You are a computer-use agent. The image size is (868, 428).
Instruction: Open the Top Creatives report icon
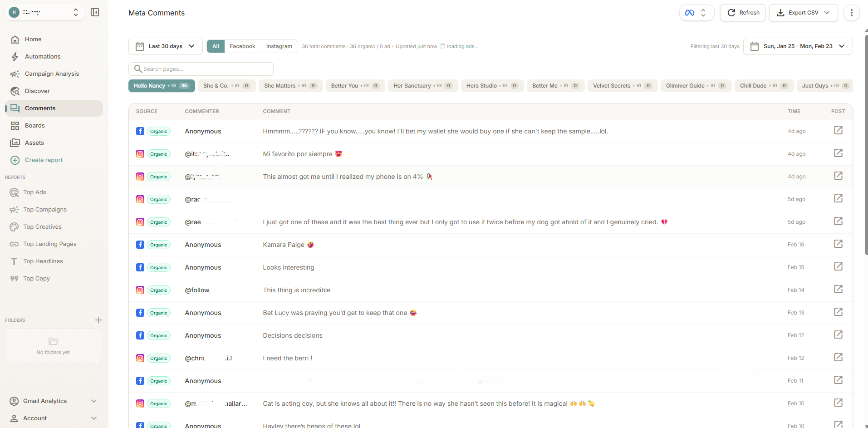14,226
